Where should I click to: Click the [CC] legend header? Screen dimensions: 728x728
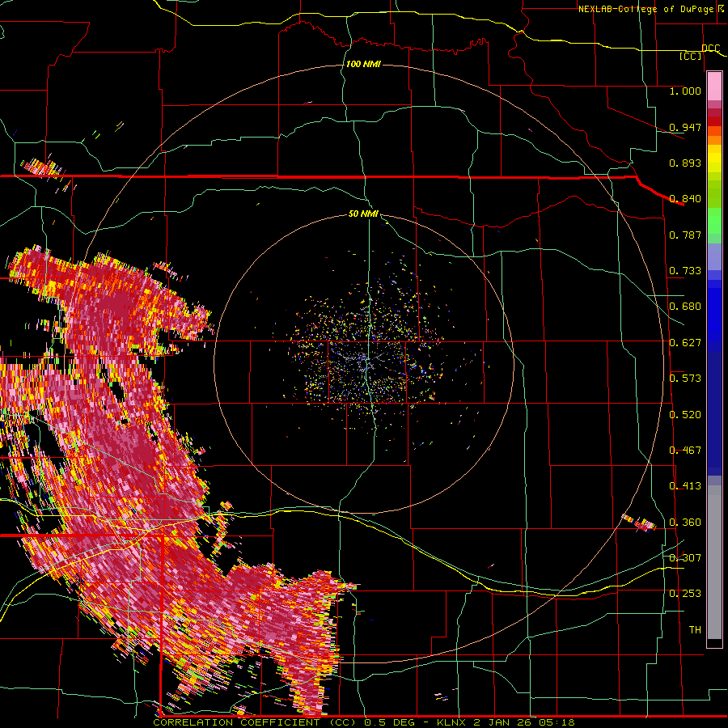point(691,56)
